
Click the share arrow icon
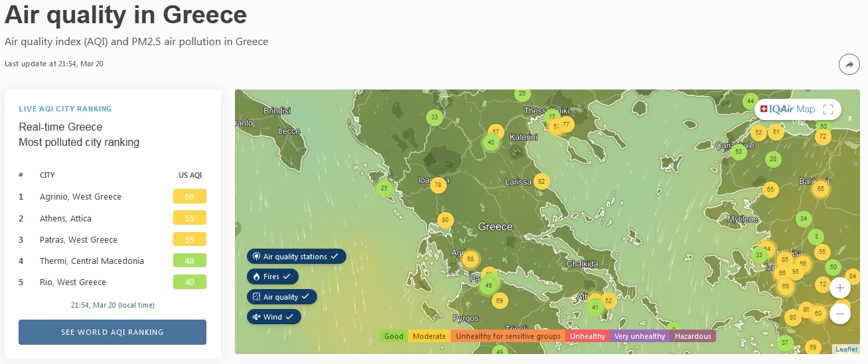click(x=849, y=64)
